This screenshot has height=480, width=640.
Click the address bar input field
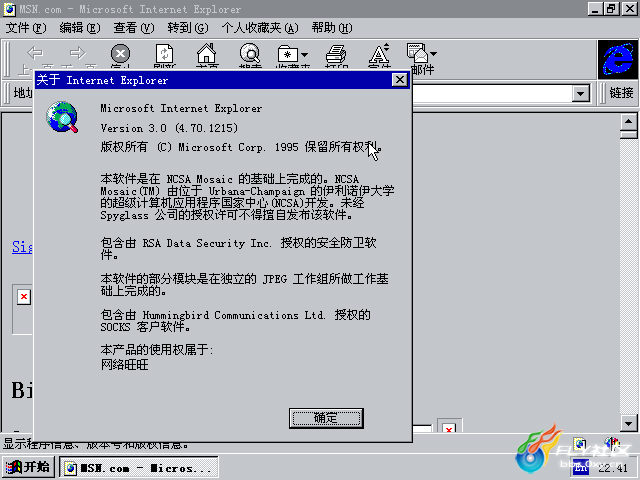coord(492,93)
